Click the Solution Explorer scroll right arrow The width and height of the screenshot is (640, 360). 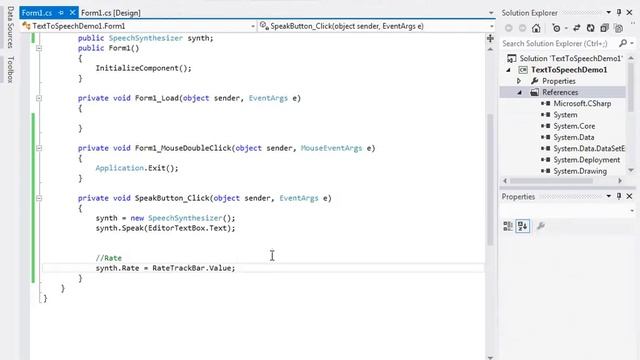pyautogui.click(x=620, y=181)
